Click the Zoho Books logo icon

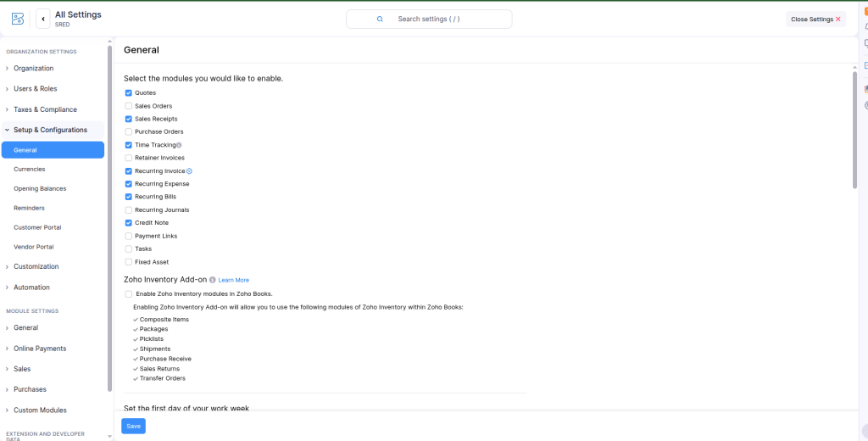click(18, 19)
